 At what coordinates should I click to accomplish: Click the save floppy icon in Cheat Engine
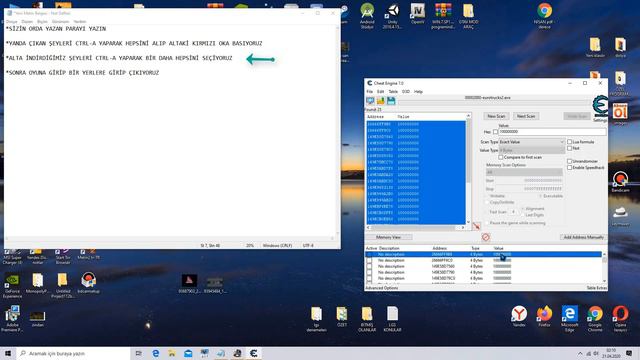tap(391, 101)
